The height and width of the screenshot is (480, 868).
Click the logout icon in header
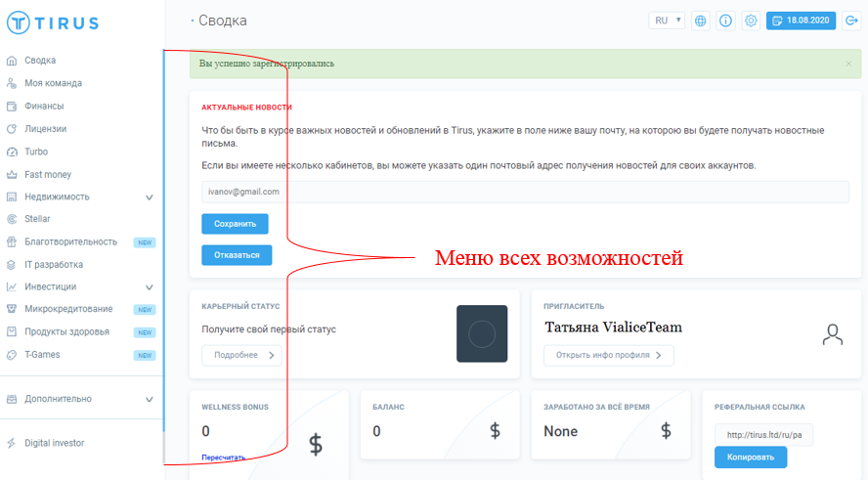point(851,21)
